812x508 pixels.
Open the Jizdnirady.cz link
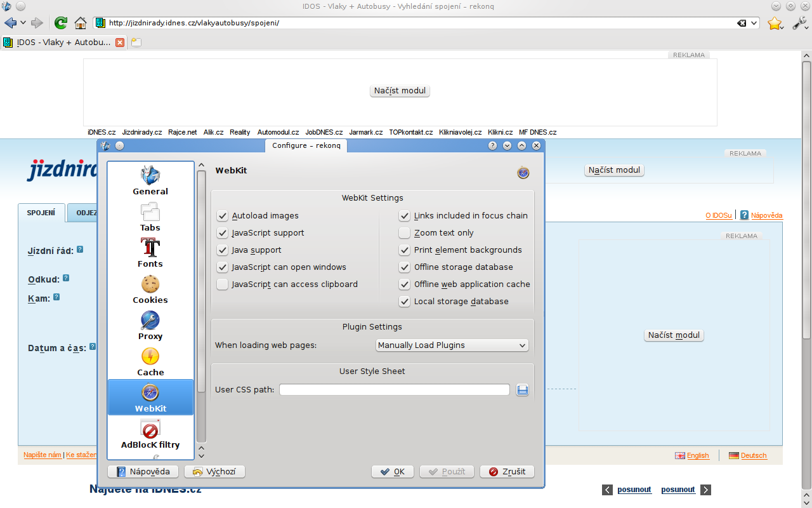pos(142,132)
